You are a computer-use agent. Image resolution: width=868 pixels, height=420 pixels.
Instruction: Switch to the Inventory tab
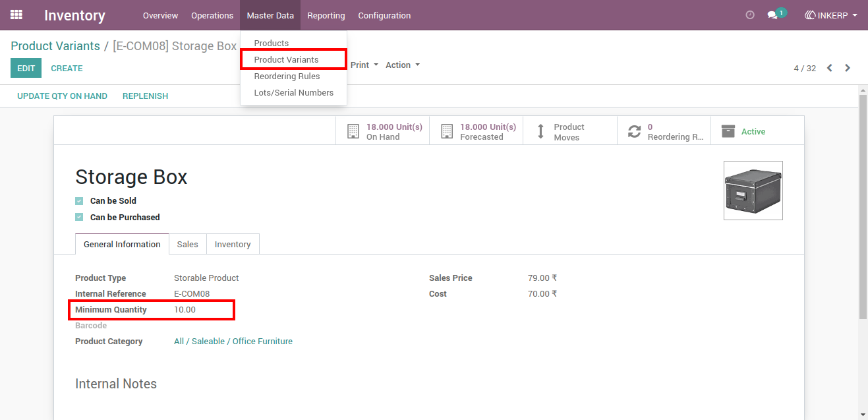233,245
